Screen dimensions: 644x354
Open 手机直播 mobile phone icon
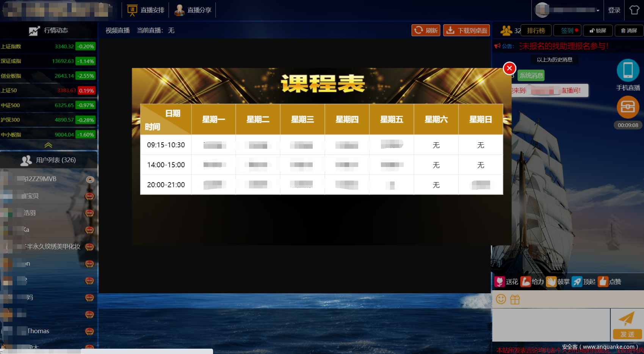point(628,70)
